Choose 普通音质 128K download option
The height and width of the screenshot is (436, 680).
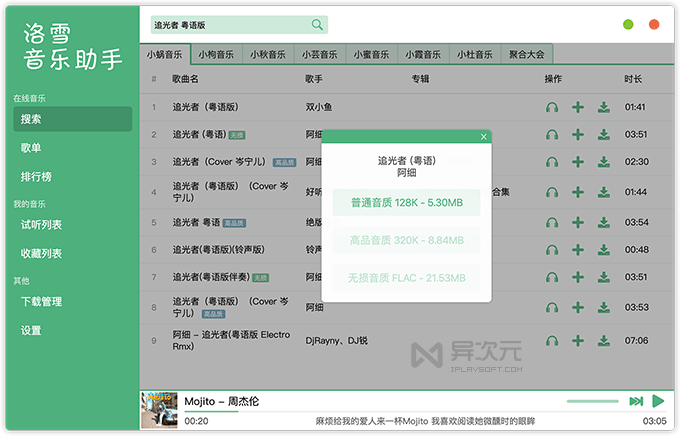406,203
